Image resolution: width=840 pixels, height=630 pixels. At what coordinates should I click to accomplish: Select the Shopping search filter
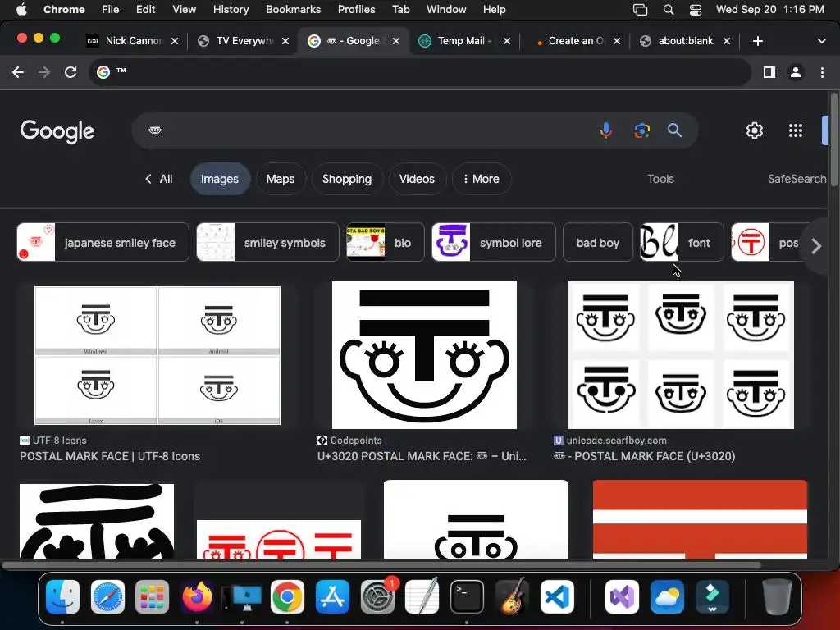347,179
